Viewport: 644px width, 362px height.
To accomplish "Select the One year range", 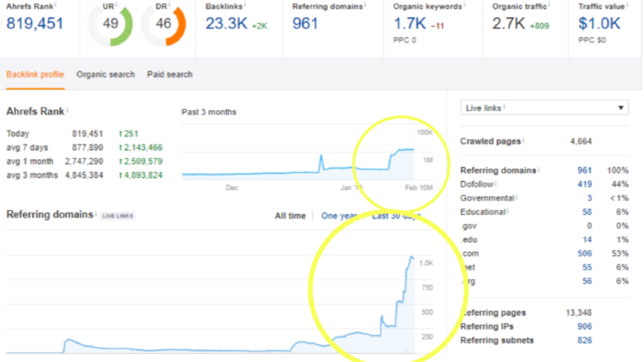I will click(339, 216).
